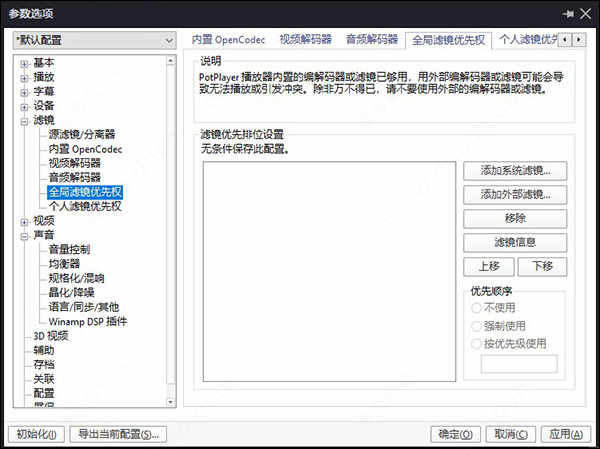Select the 按优先级使用 radio option
The height and width of the screenshot is (449, 600).
coord(509,344)
